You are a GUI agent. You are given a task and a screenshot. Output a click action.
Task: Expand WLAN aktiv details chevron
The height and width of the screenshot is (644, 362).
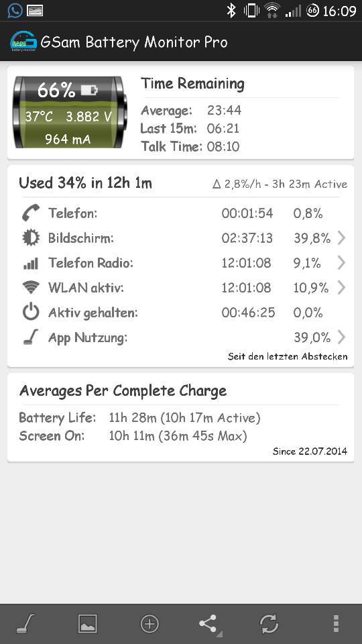(x=341, y=288)
